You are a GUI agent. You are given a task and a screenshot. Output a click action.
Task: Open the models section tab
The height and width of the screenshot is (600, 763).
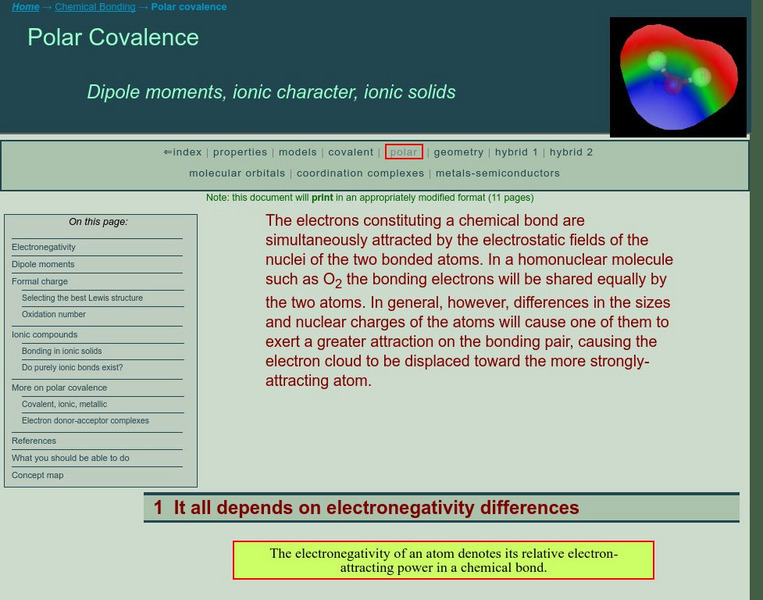pyautogui.click(x=297, y=152)
